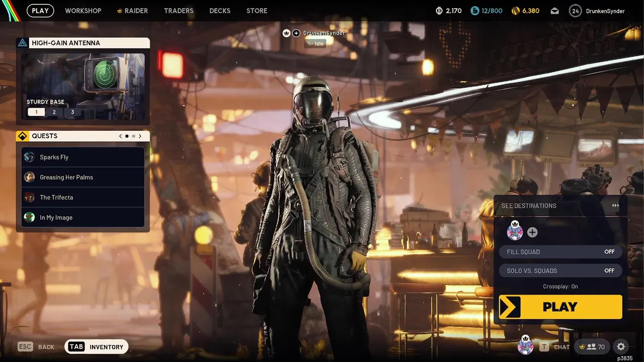The height and width of the screenshot is (362, 644).
Task: Select the second Quests page dot
Action: coord(133,136)
